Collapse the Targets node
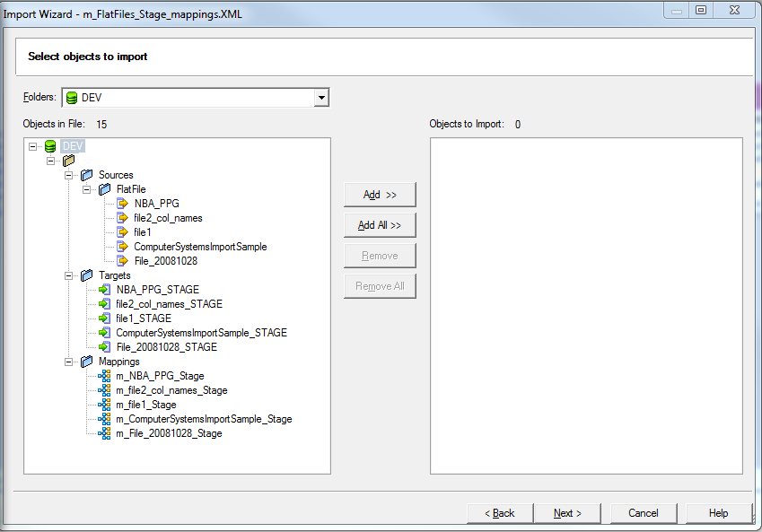Viewport: 762px width, 532px height. 68,275
